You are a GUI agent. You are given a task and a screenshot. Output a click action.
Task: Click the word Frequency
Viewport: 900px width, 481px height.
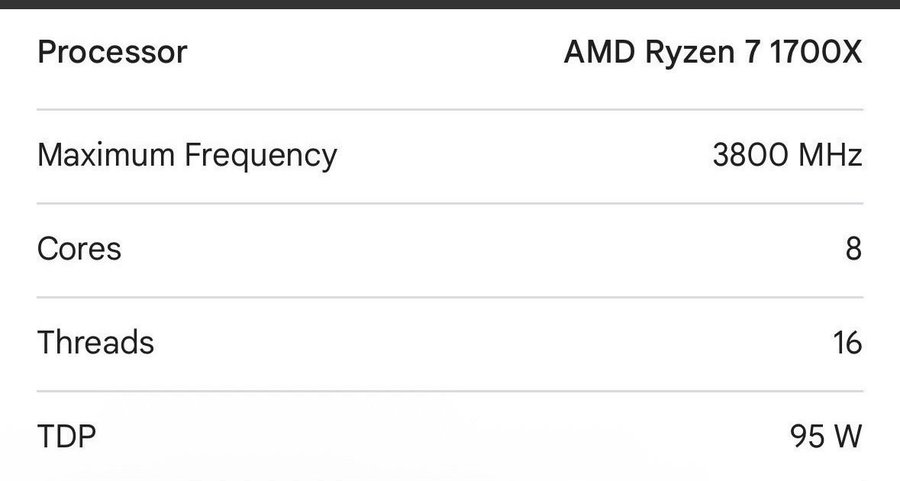pos(262,156)
